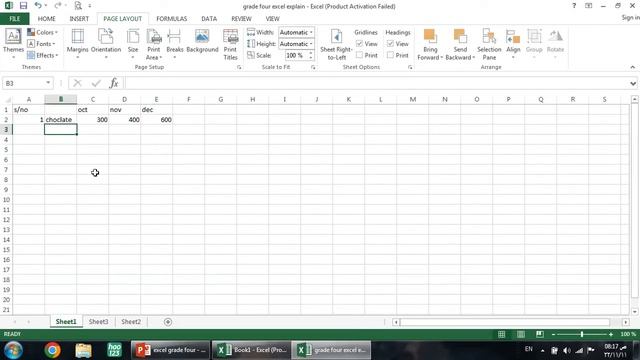640x360 pixels.
Task: Open Print Titles settings
Action: tap(230, 44)
